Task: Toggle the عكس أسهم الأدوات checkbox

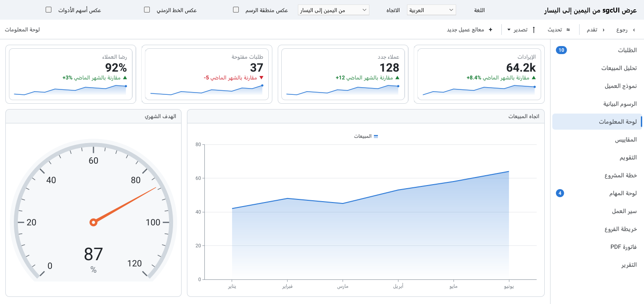Action: pos(49,10)
